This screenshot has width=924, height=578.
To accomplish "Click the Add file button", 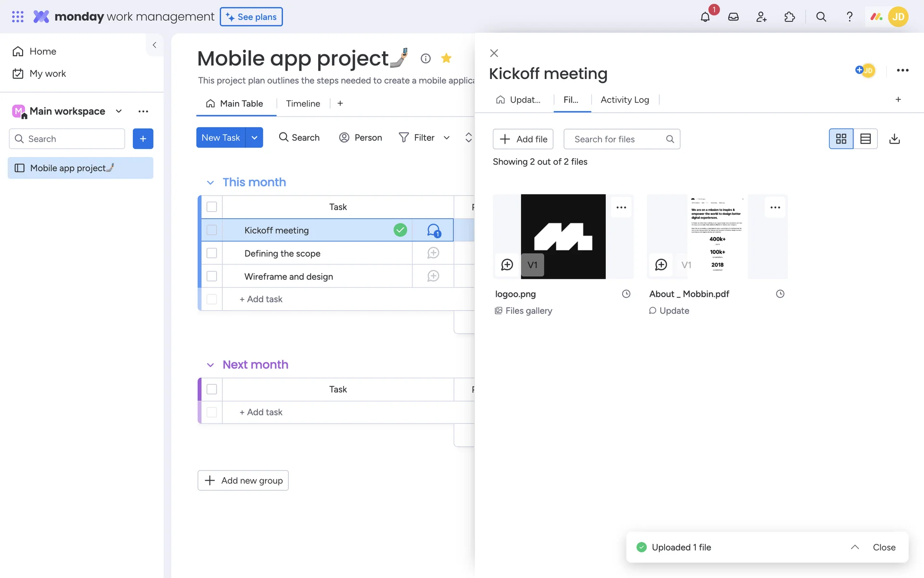I will [523, 139].
